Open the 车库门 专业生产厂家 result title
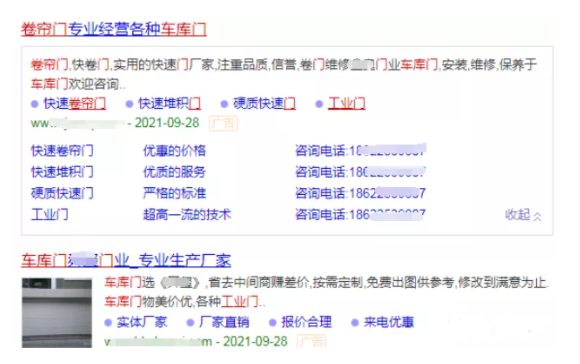580x364 pixels. coord(126,260)
